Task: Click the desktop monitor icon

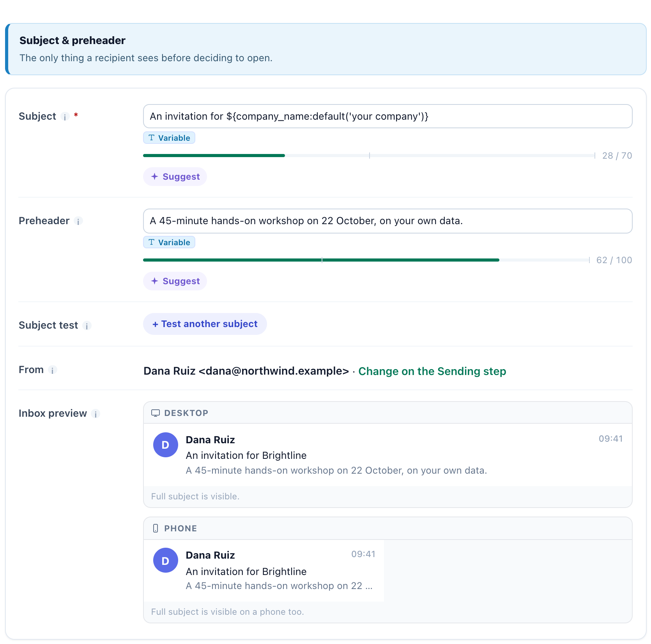Action: click(x=156, y=413)
